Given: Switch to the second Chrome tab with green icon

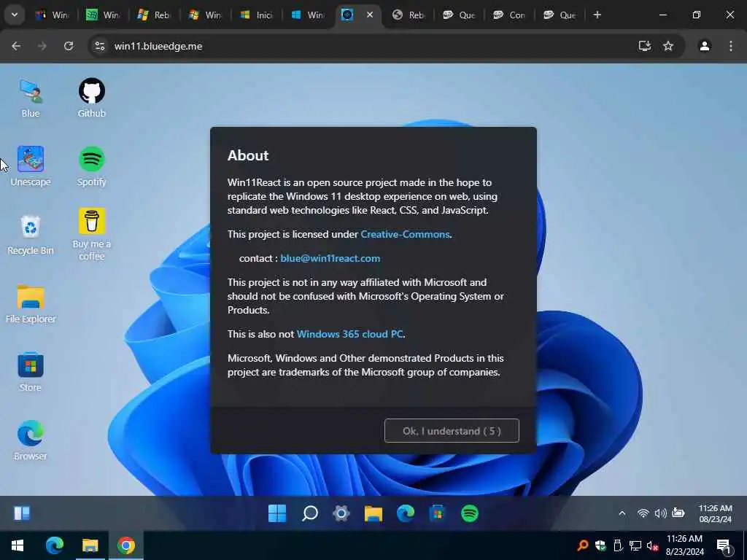Looking at the screenshot, I should tap(103, 15).
